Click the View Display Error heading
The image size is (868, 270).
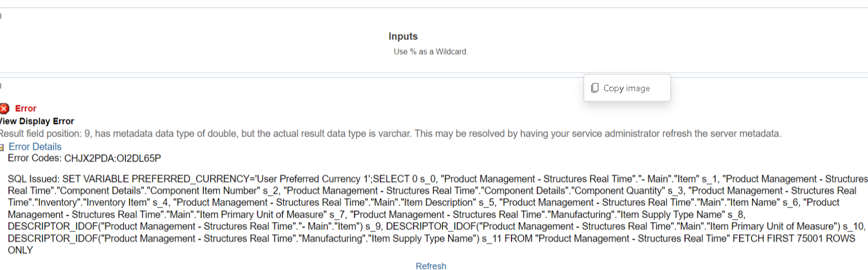pos(37,121)
